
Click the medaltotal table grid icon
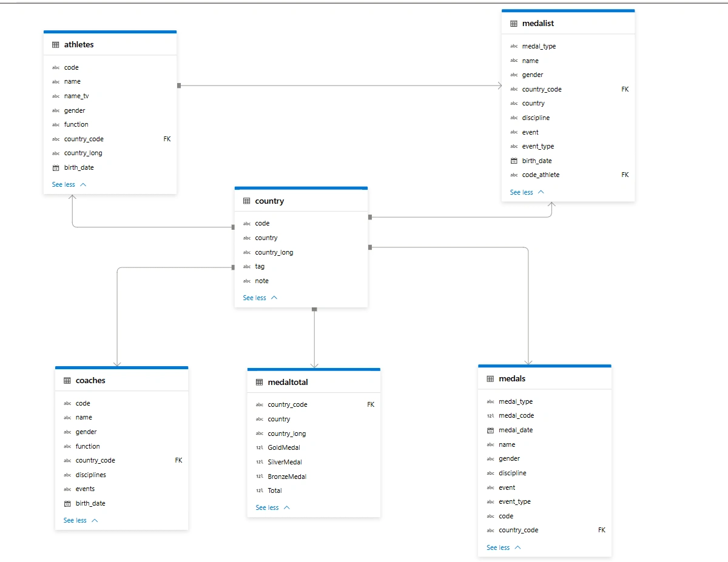(x=260, y=383)
